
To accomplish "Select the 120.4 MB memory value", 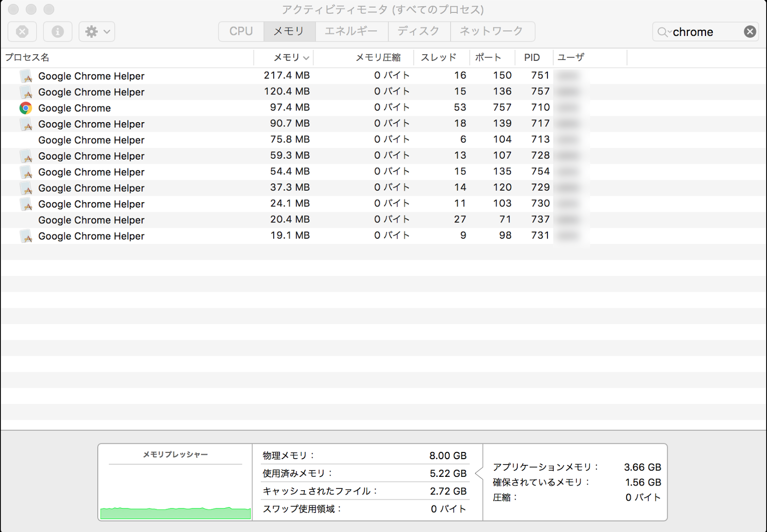I will point(287,91).
